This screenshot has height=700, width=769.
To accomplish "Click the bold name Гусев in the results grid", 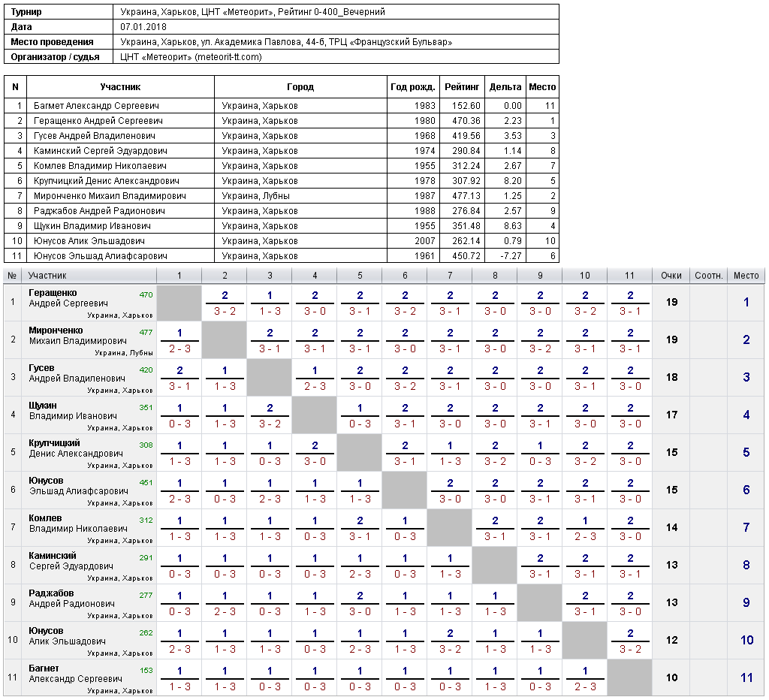I will (x=41, y=368).
